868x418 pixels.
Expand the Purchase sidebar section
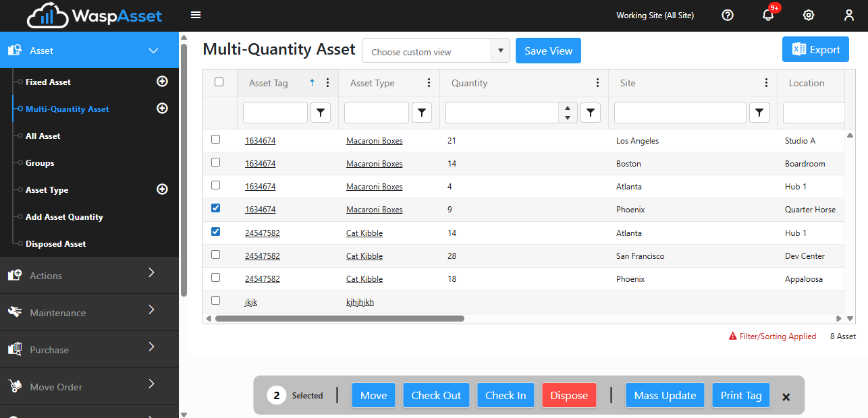coord(151,347)
